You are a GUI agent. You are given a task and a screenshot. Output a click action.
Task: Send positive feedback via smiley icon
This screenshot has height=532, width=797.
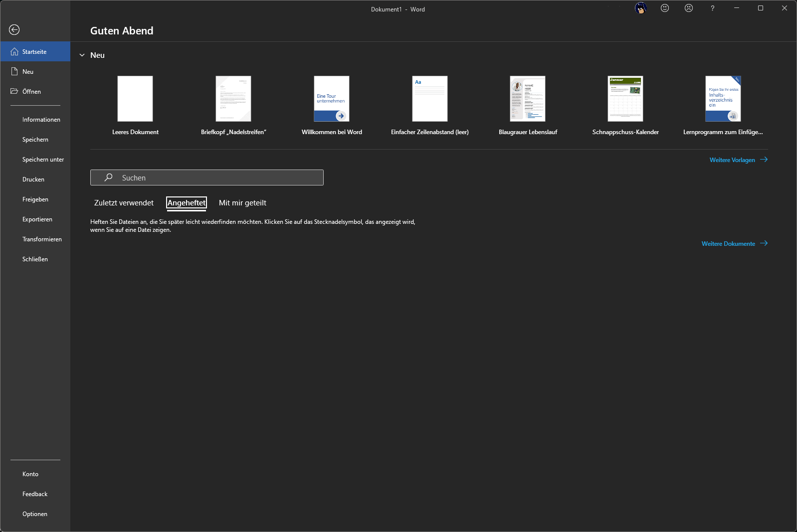(x=665, y=8)
